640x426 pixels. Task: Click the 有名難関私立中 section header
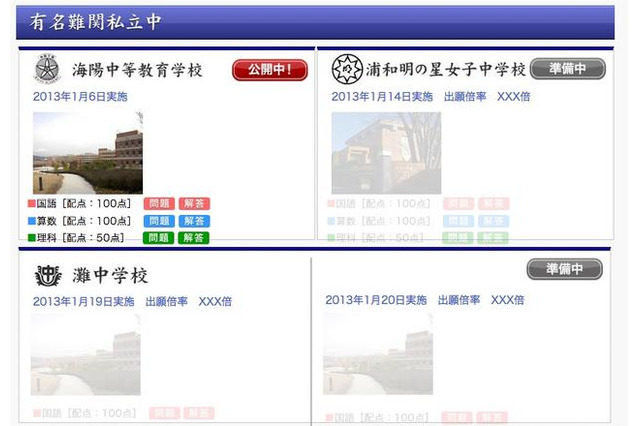click(x=90, y=22)
